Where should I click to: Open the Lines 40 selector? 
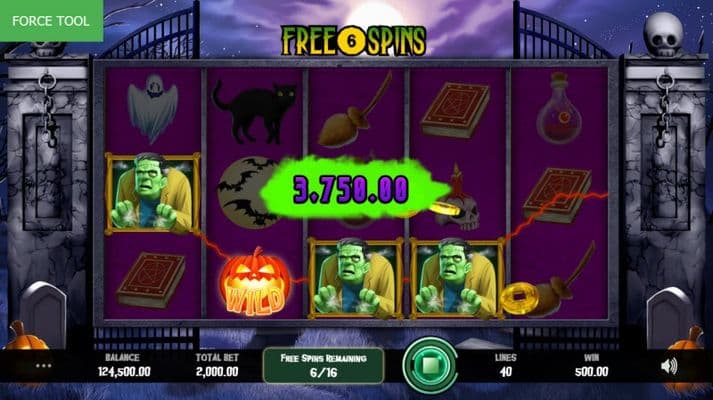point(506,365)
